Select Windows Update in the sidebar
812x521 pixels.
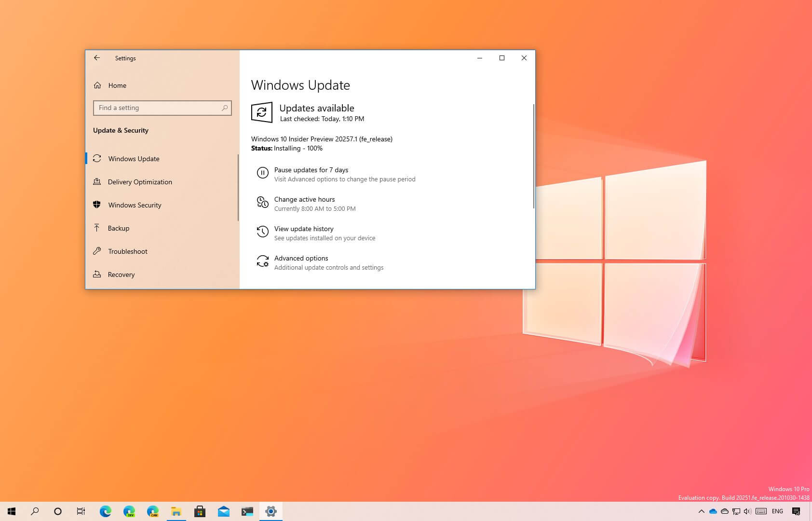click(134, 159)
